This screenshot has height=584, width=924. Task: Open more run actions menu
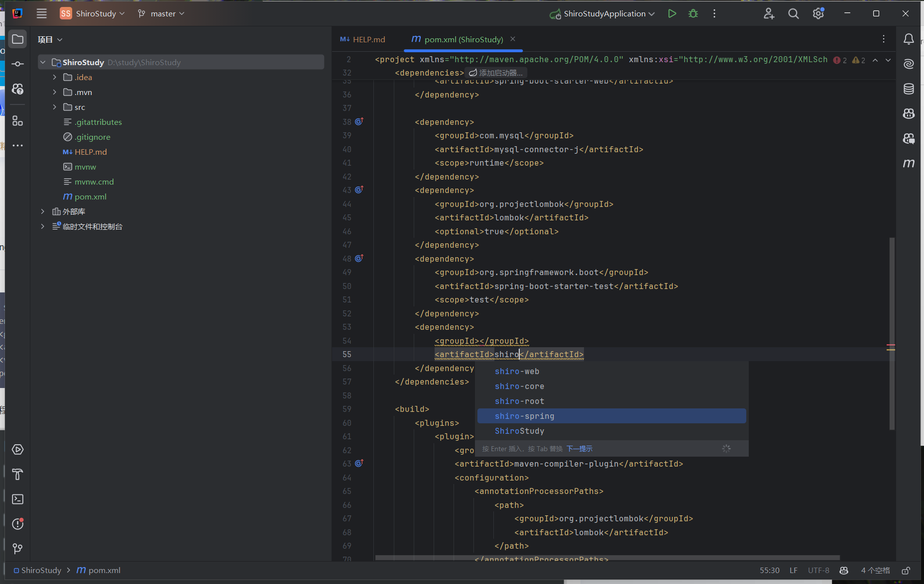[x=714, y=13]
